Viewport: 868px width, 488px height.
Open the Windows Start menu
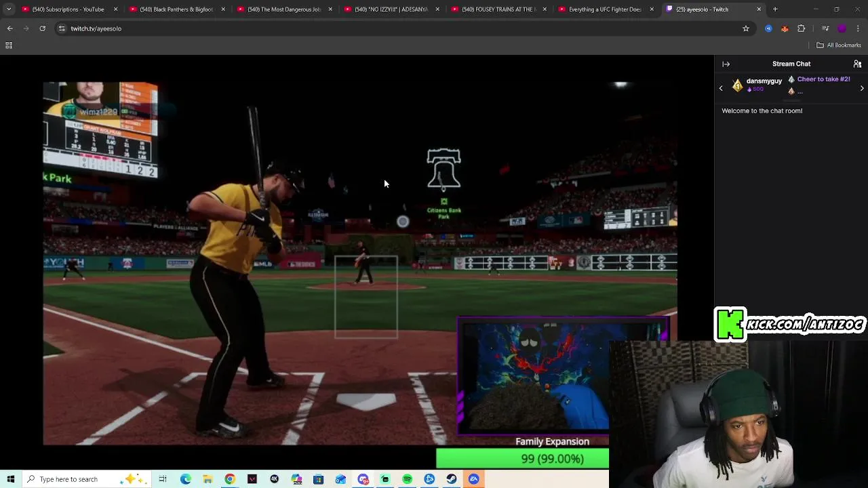pyautogui.click(x=10, y=479)
